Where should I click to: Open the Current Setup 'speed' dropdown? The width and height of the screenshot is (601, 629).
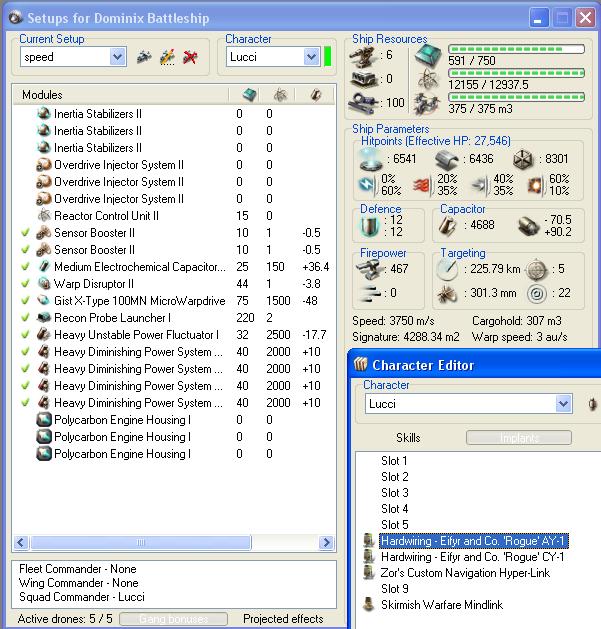(118, 57)
